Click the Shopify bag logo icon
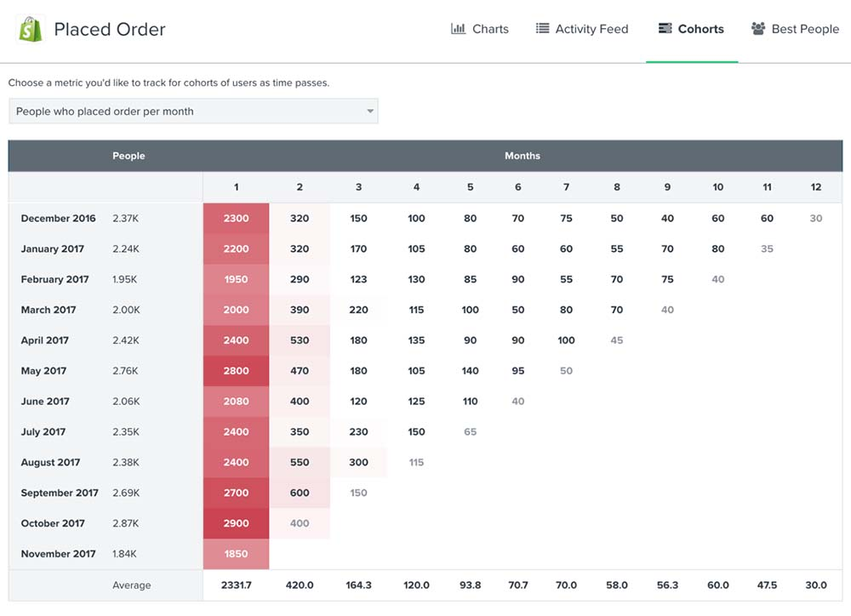This screenshot has height=616, width=851. pyautogui.click(x=31, y=29)
